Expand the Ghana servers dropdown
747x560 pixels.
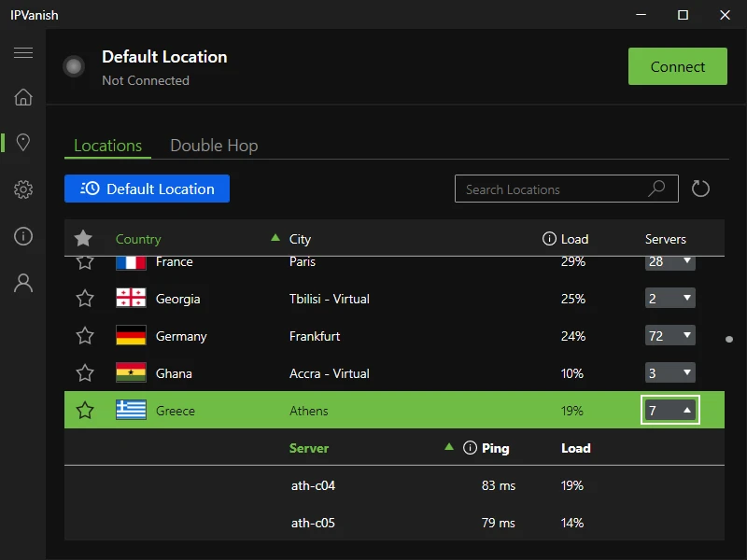point(669,372)
